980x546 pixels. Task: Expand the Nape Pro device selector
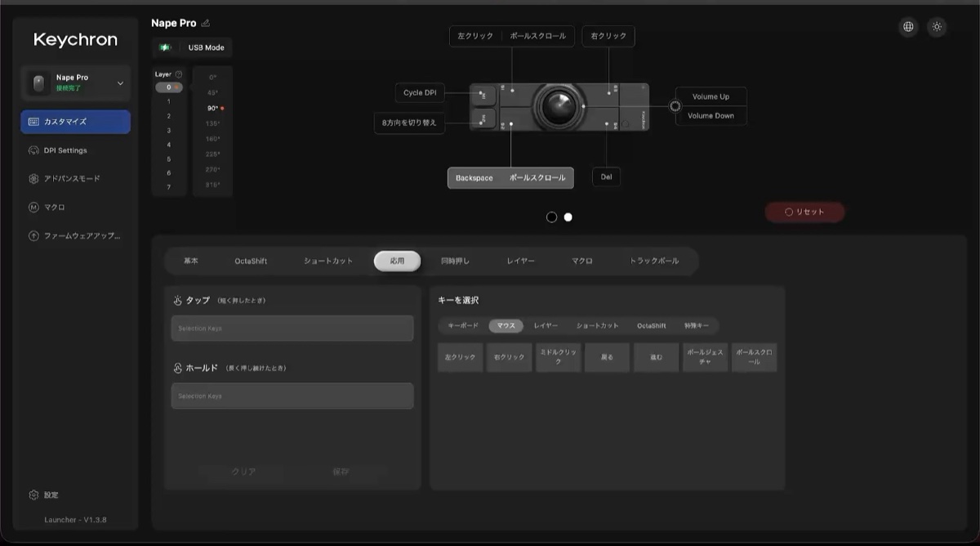pyautogui.click(x=75, y=83)
